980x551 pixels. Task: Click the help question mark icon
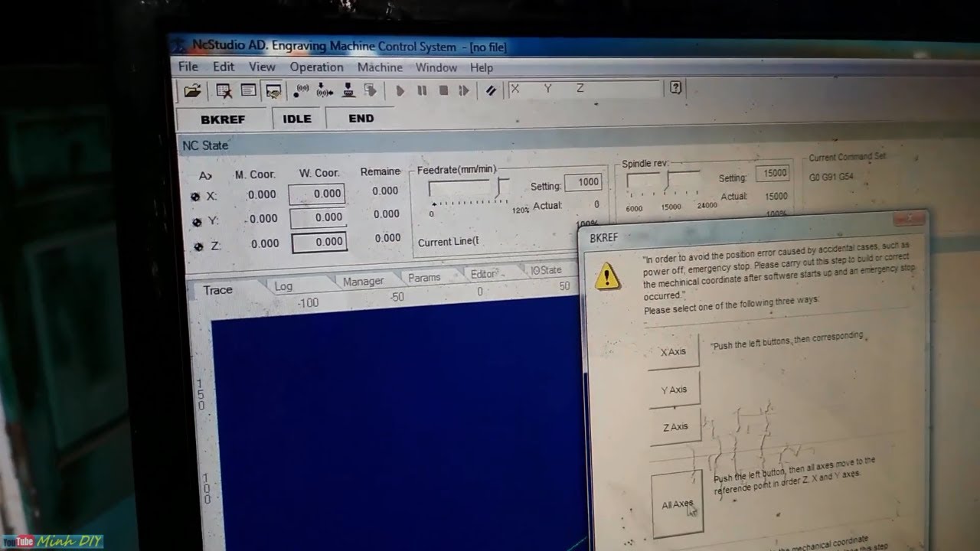(675, 87)
